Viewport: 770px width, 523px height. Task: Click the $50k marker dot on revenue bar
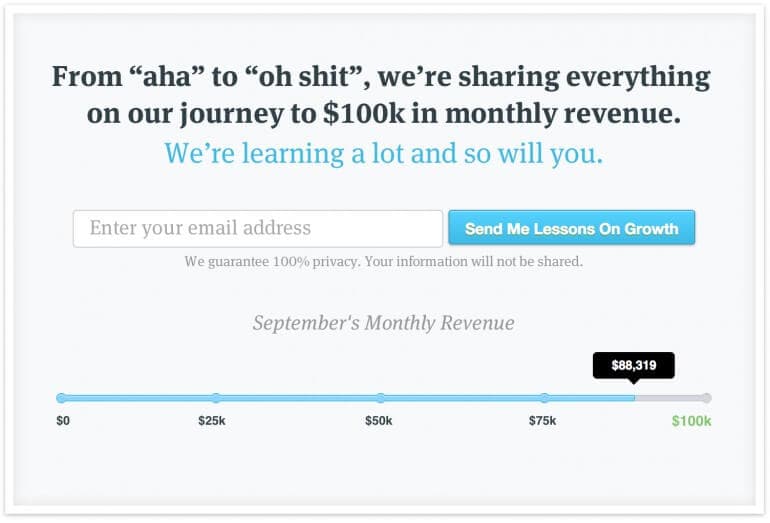tap(381, 398)
